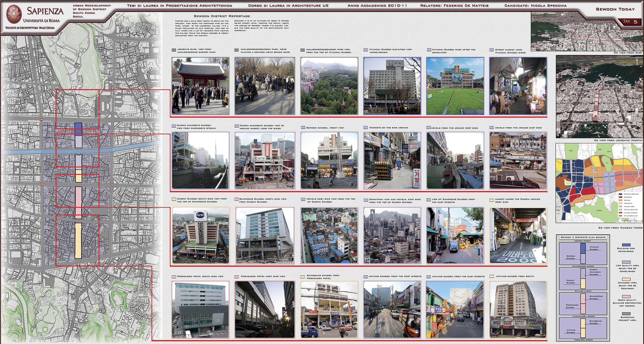
Task: Click the Building now demolished blue swatch
Action: 626,245
